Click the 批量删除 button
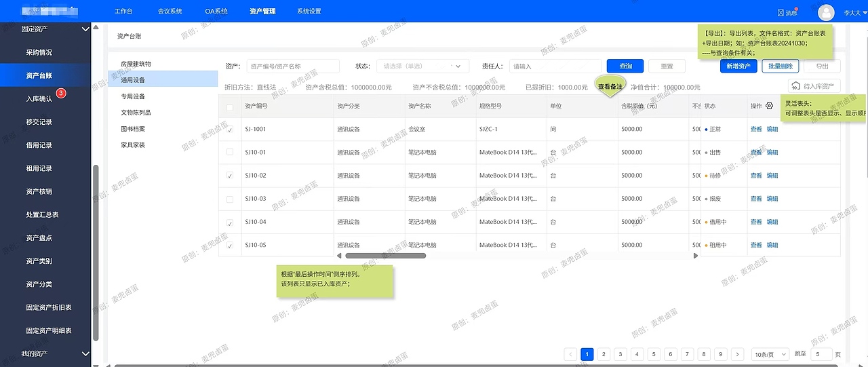Viewport: 868px width, 367px height. (780, 66)
